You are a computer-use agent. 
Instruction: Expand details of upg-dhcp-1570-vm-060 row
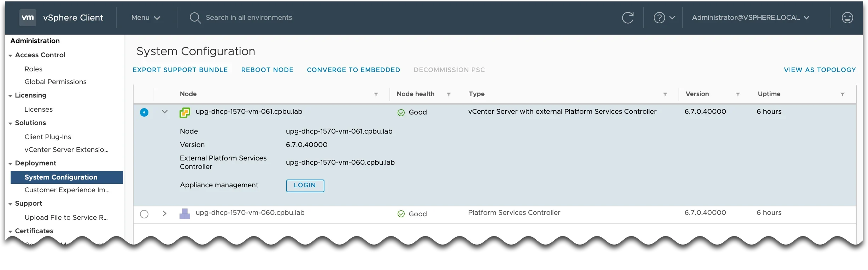(x=164, y=213)
